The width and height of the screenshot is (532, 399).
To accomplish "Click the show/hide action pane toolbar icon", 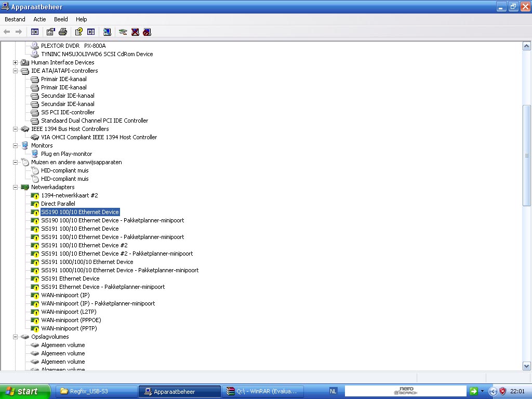I will point(91,32).
